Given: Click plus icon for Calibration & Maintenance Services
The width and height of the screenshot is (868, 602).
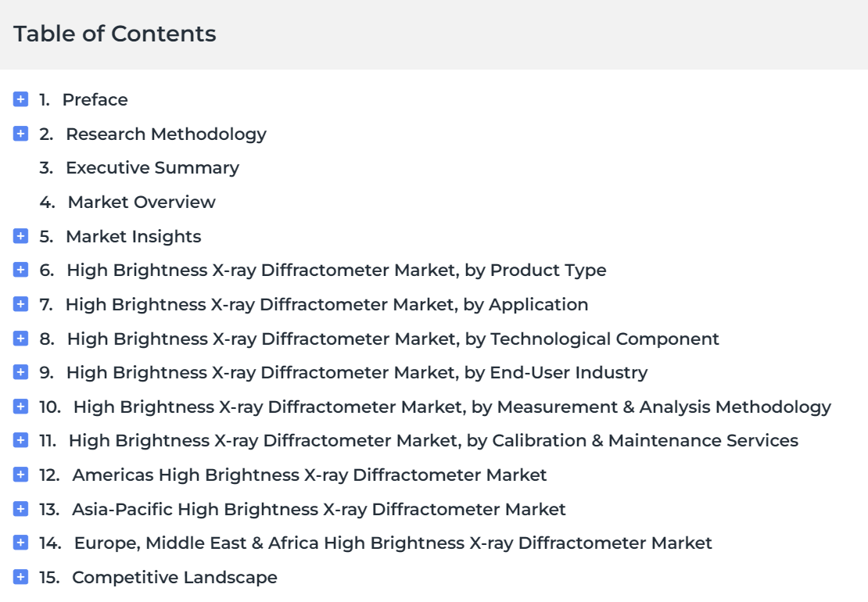Looking at the screenshot, I should pos(20,440).
